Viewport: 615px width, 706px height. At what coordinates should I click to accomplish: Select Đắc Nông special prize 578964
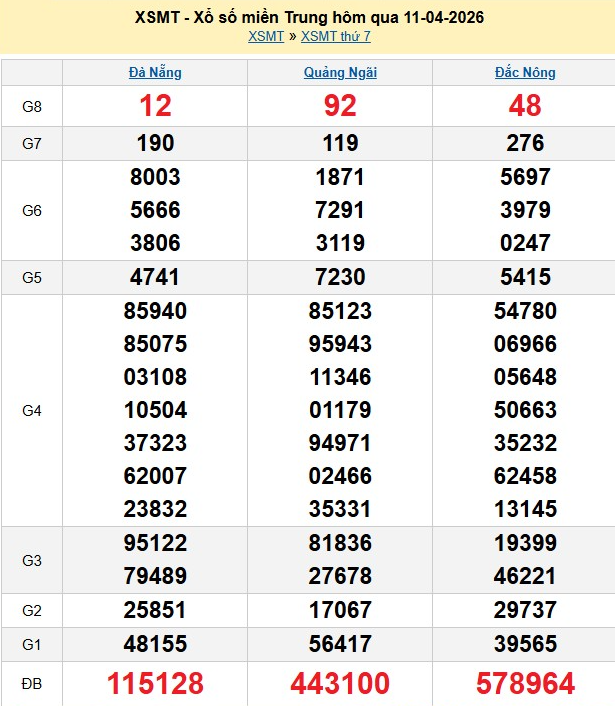click(525, 684)
